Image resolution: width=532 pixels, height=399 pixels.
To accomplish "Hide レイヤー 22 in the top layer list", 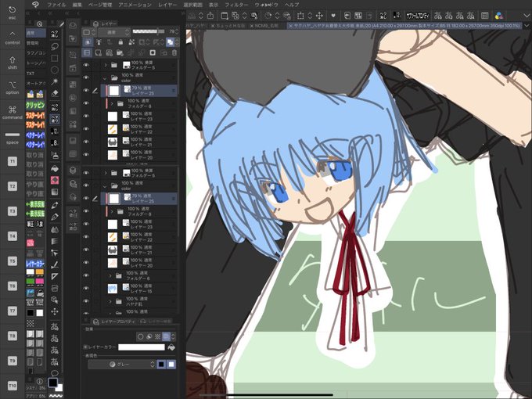I will (86, 129).
